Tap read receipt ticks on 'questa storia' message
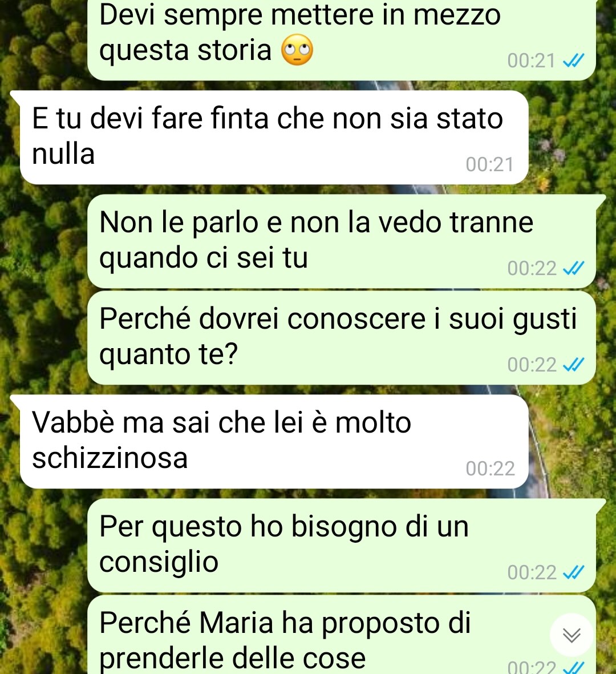 pos(573,60)
